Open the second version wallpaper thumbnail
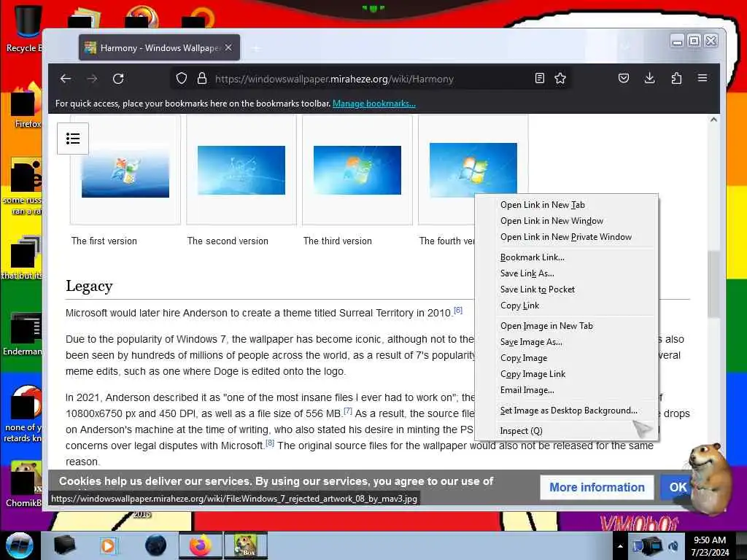Viewport: 747px width, 560px height. click(241, 170)
